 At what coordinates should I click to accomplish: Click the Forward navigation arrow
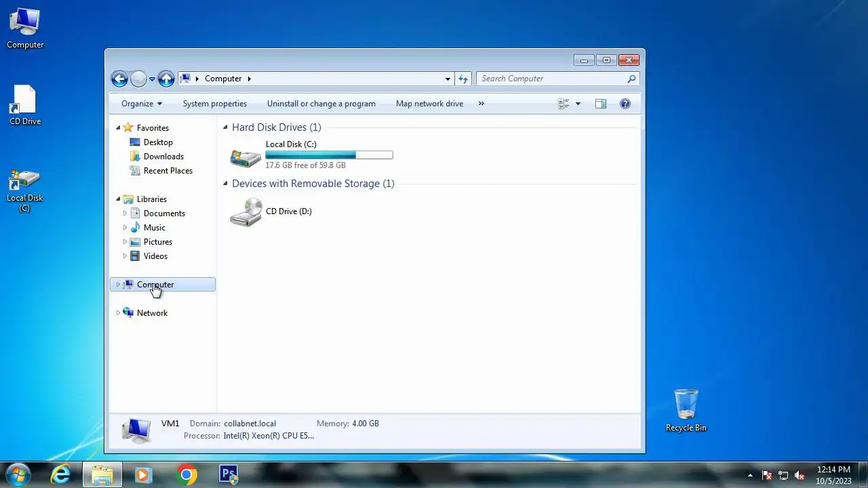[138, 79]
